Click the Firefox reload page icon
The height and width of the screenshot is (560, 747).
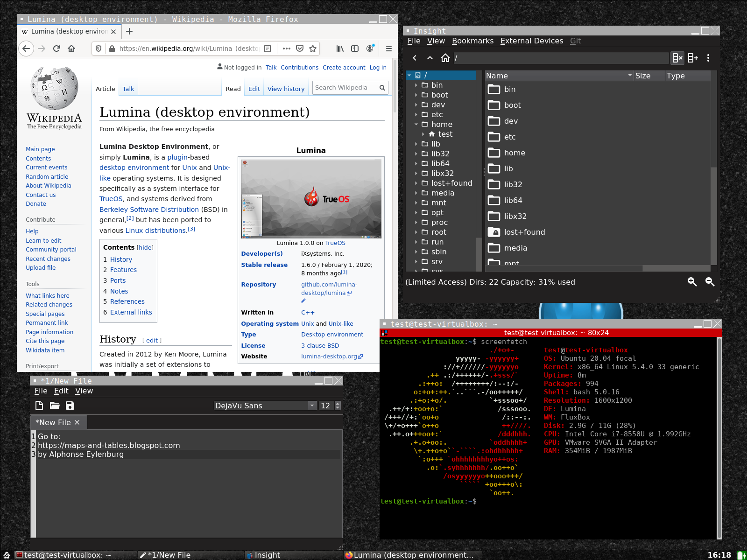tap(56, 49)
